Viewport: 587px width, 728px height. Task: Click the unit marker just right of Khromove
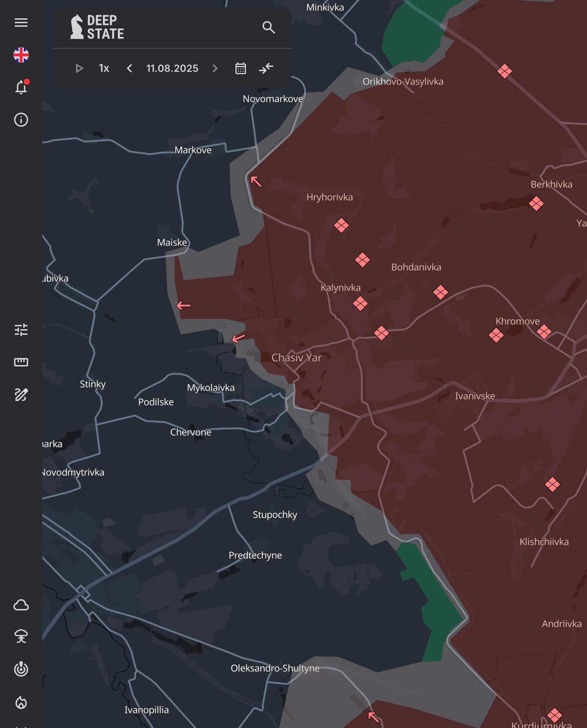544,332
